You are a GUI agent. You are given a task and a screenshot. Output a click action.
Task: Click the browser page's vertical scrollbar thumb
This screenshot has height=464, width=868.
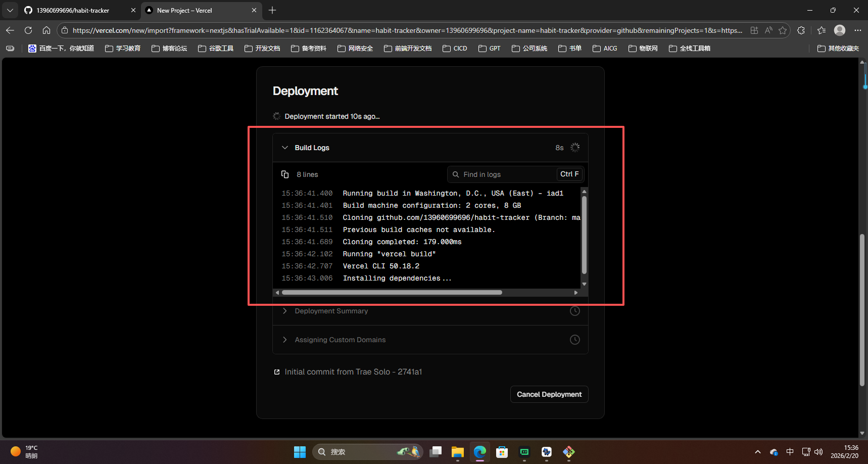coord(862,310)
